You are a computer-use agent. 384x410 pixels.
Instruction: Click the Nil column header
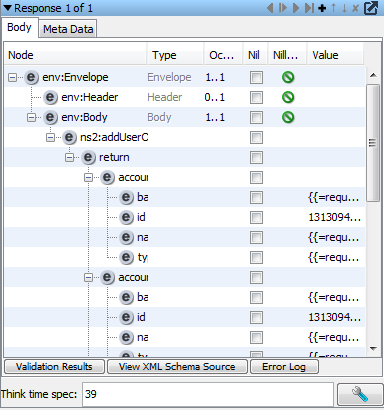click(x=256, y=55)
